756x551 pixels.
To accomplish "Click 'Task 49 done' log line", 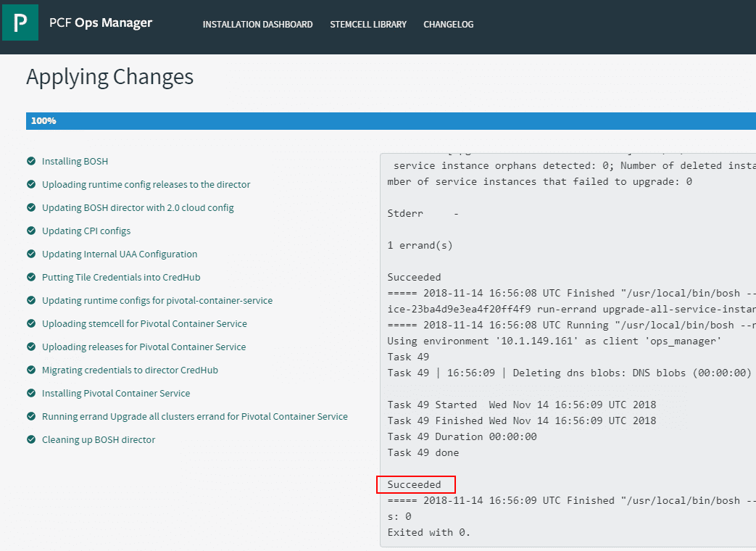I will tap(423, 452).
